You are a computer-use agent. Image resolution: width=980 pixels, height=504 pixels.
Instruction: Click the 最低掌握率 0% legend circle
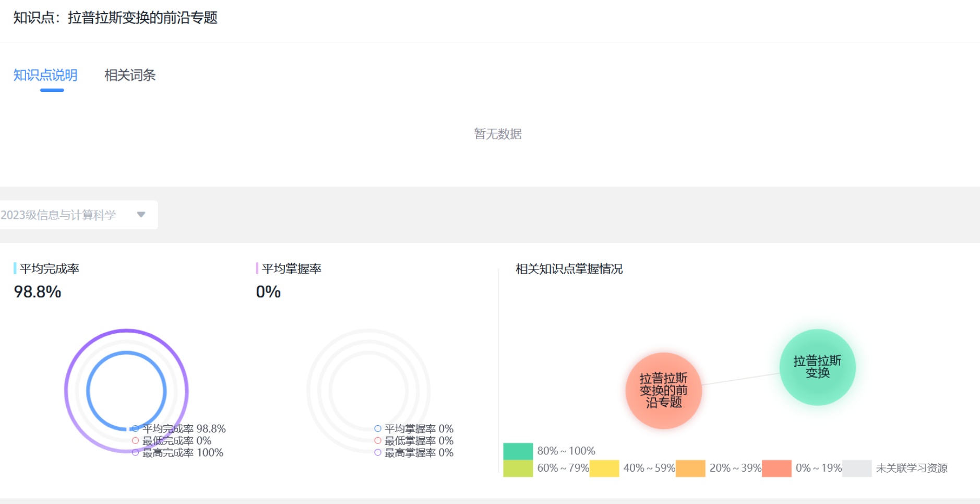378,441
